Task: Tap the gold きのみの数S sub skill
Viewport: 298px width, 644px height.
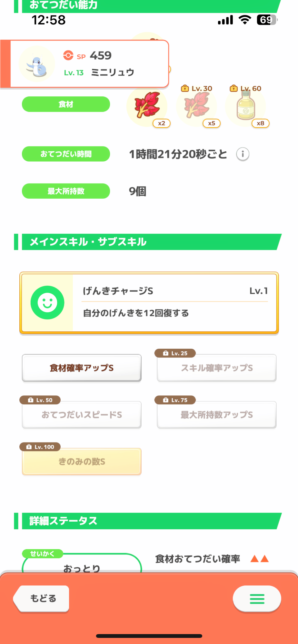Action: pyautogui.click(x=82, y=462)
